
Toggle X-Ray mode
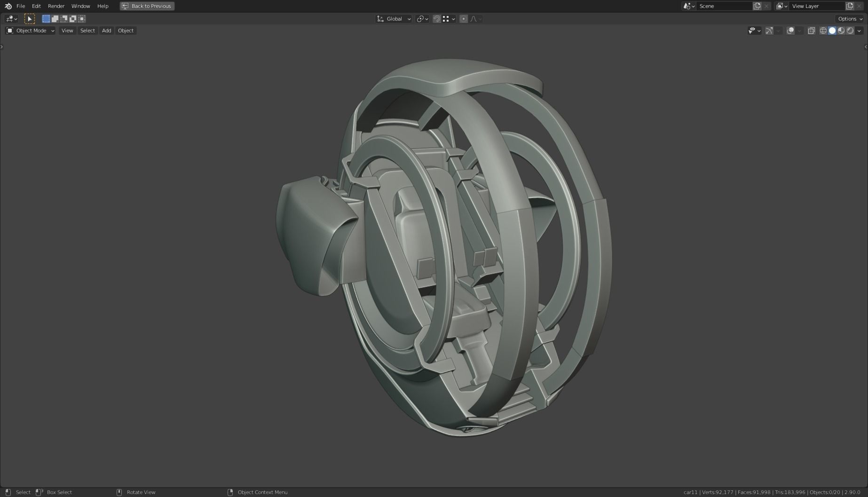[811, 31]
